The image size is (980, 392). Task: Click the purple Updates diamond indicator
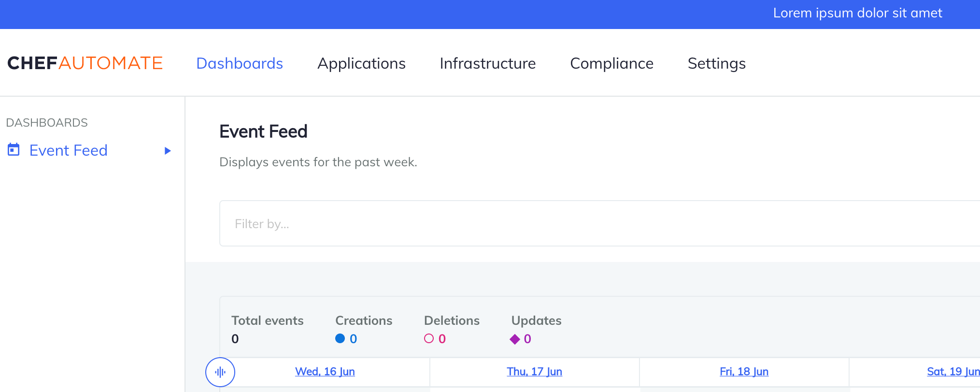point(515,339)
